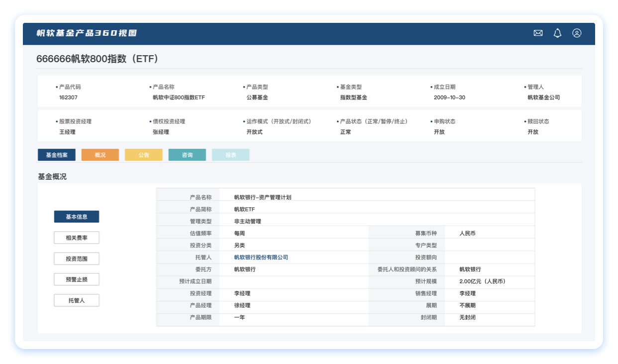Click the 帆软基金公司 manager value
The height and width of the screenshot is (364, 618).
pyautogui.click(x=543, y=97)
